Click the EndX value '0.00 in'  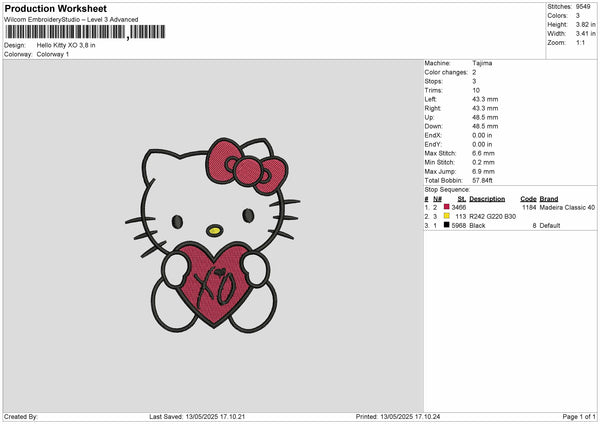click(482, 135)
